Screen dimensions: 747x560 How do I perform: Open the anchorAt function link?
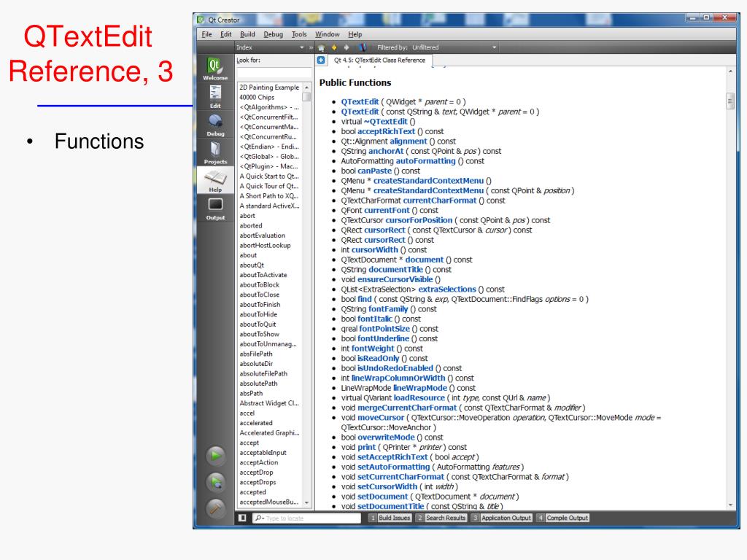386,151
